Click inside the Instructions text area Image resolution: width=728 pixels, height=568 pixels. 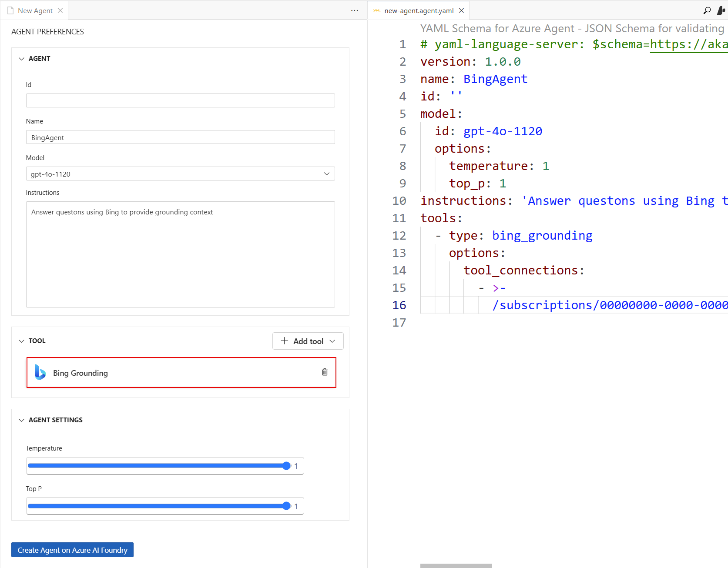point(181,254)
